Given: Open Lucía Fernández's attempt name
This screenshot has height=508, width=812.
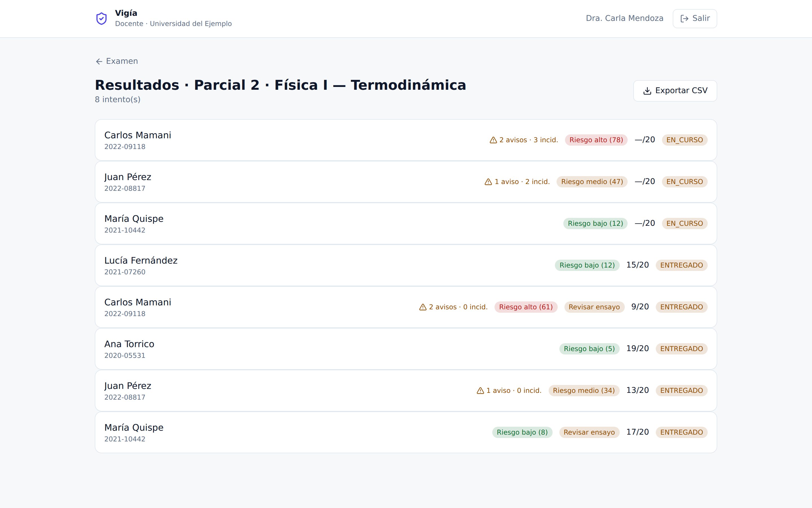Looking at the screenshot, I should 141,260.
